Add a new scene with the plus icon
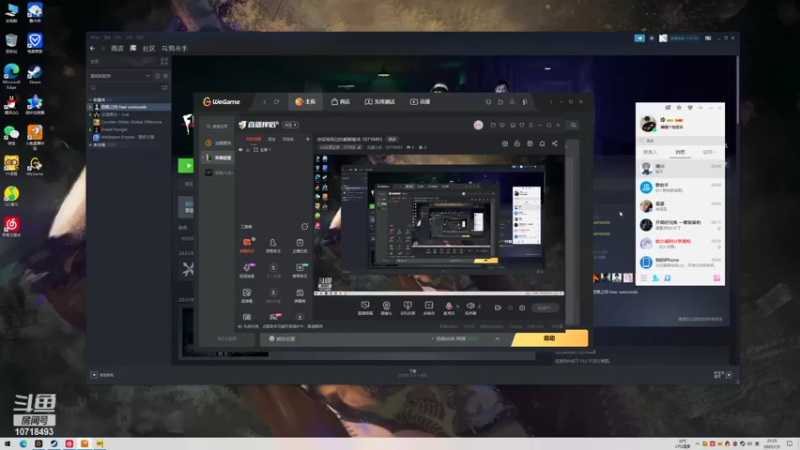The image size is (800, 450). coord(308,139)
